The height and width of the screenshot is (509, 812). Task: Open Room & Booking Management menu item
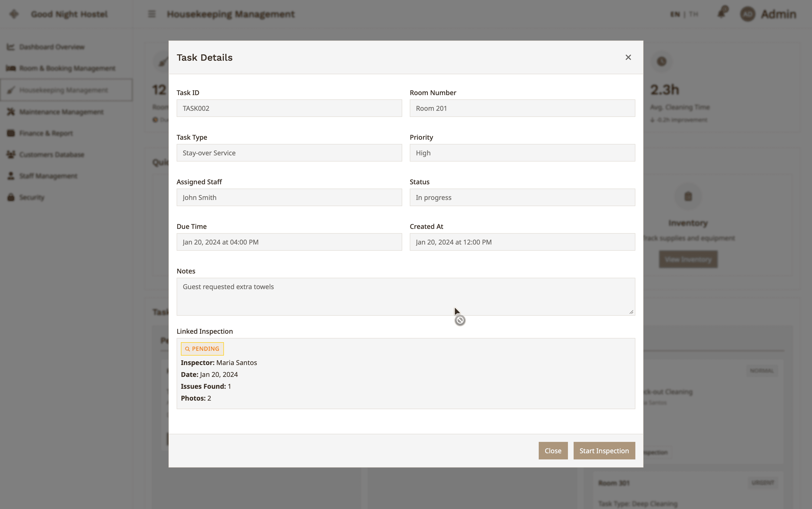(x=66, y=68)
